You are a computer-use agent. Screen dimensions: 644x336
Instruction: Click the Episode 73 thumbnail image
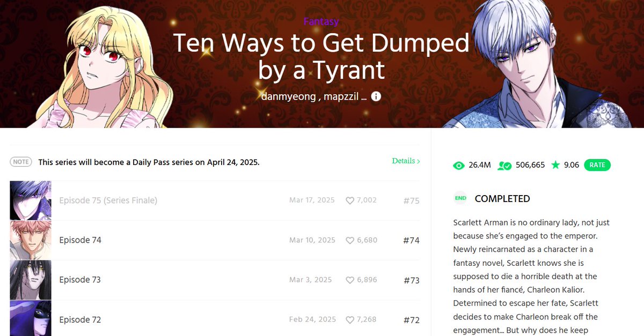tap(31, 280)
